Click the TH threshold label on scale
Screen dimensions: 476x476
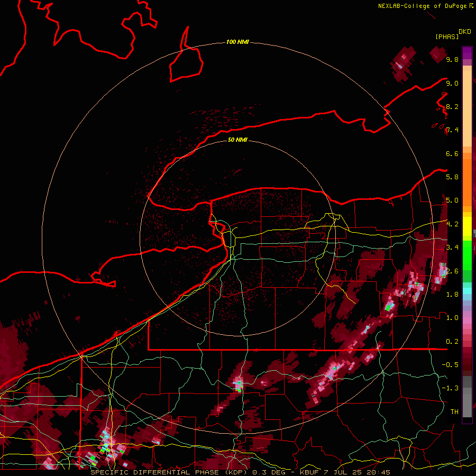(454, 412)
